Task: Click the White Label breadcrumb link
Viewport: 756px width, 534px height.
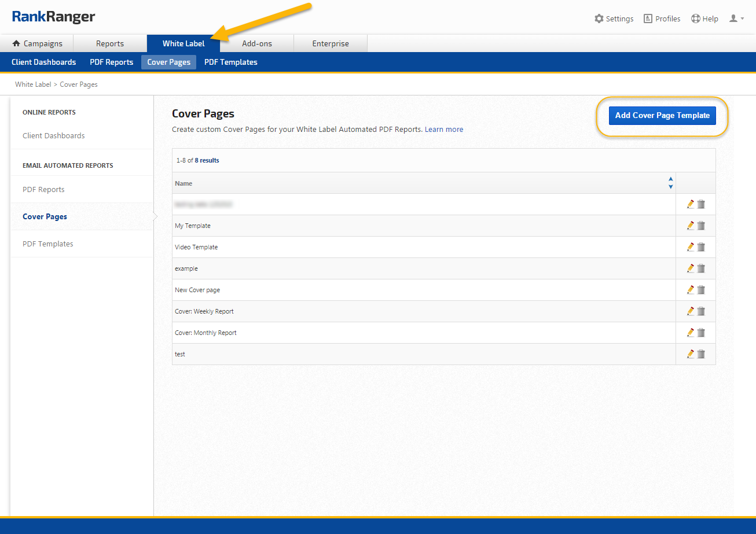Action: [33, 84]
